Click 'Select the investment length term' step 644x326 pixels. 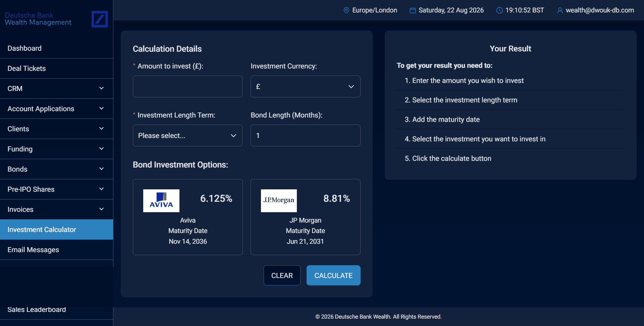(461, 100)
